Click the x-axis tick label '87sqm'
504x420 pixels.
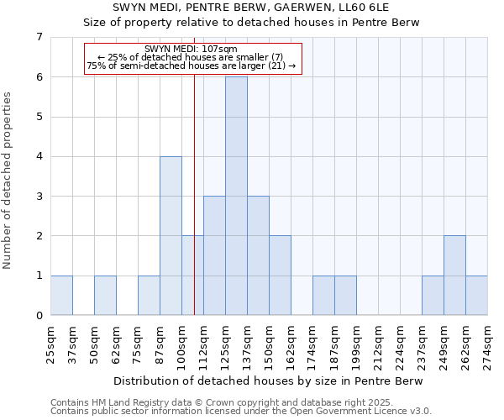pos(160,344)
